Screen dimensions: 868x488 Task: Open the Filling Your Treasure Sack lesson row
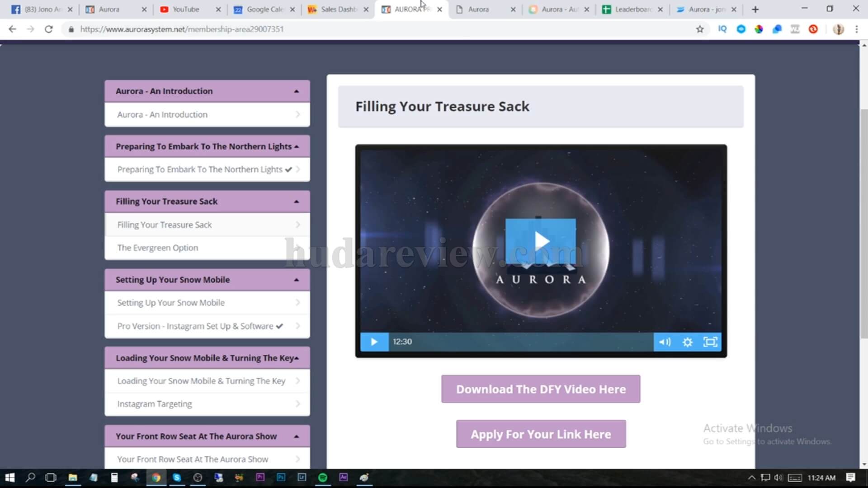point(207,225)
